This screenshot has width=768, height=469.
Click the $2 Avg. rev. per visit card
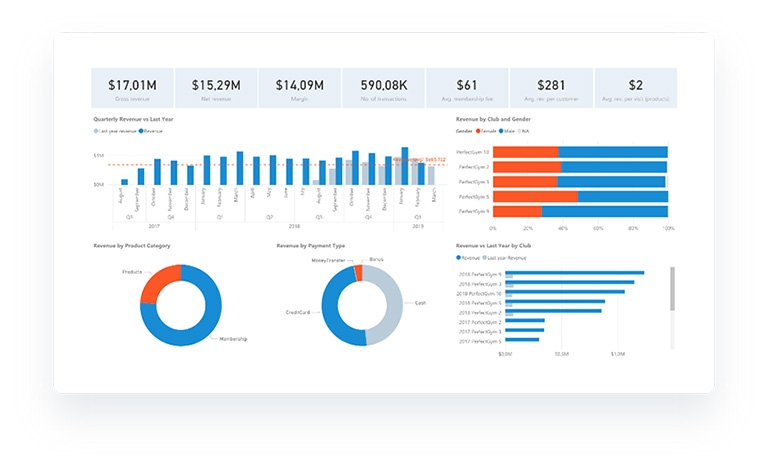tap(635, 88)
